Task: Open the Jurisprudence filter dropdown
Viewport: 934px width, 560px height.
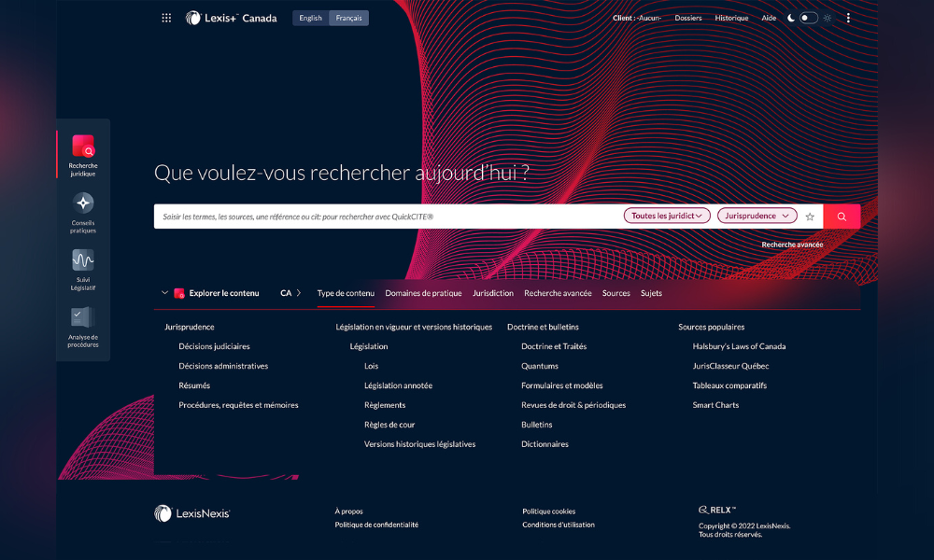Action: (x=757, y=216)
